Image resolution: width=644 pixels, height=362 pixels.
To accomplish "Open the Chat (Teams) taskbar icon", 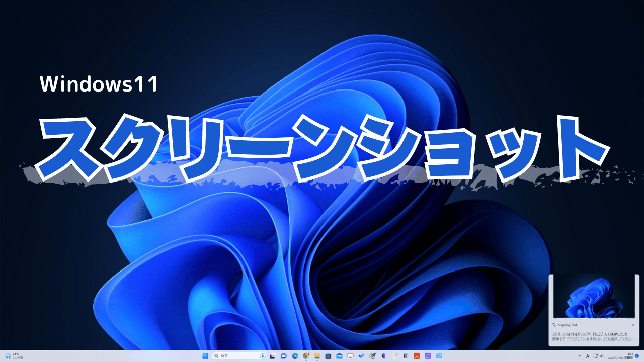I will pyautogui.click(x=284, y=356).
